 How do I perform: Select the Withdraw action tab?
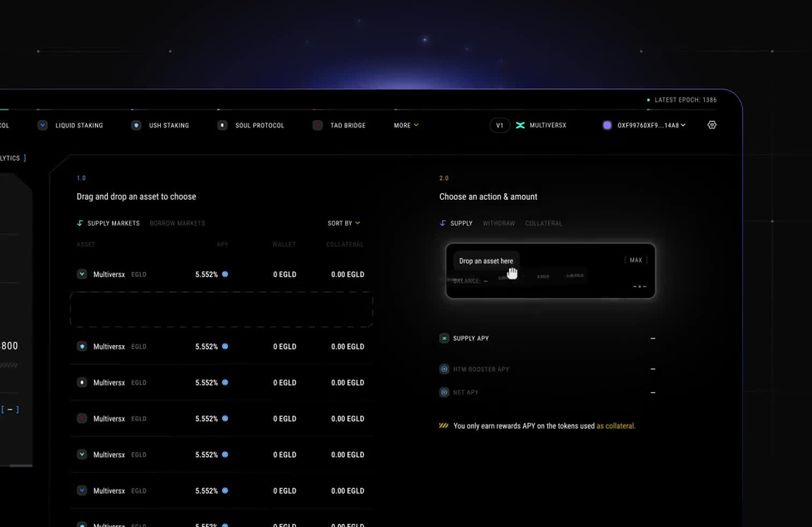(x=499, y=223)
